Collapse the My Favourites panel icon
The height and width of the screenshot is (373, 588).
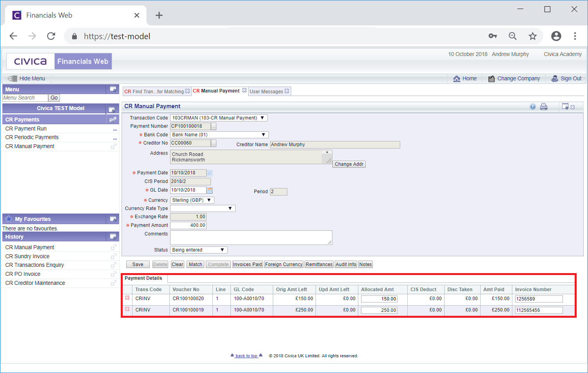tap(113, 219)
